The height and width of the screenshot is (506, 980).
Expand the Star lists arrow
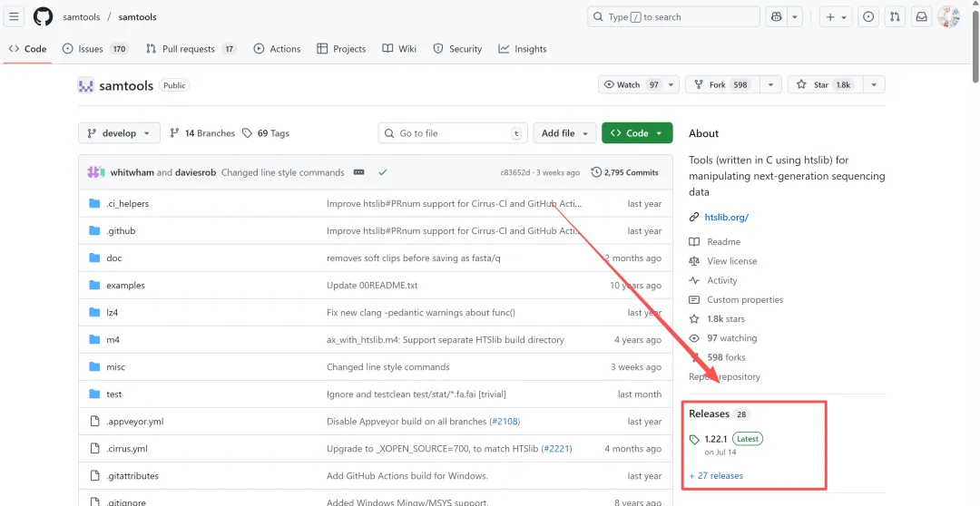tap(874, 85)
